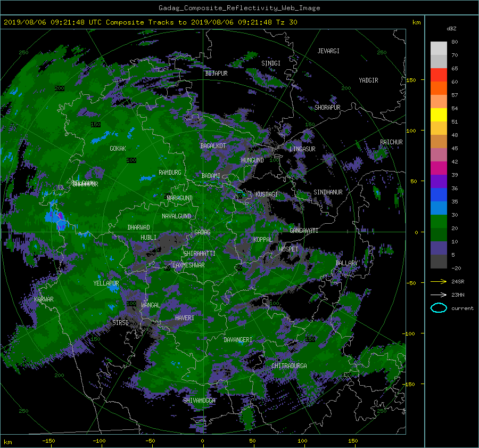479x448 pixels.
Task: Pick the magenta 39 dBZ color swatch
Action: pyautogui.click(x=439, y=168)
